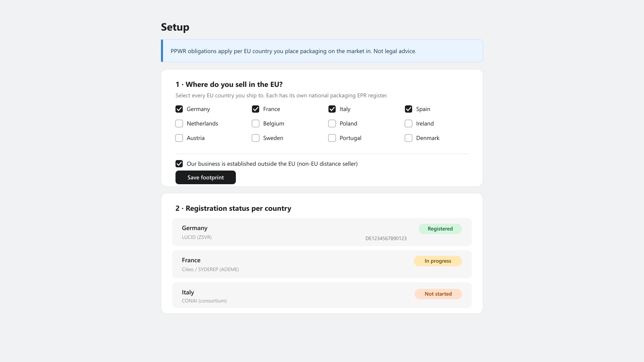Screen dimensions: 644x362
Task: Click the Registered status badge for Germany
Action: [440, 229]
